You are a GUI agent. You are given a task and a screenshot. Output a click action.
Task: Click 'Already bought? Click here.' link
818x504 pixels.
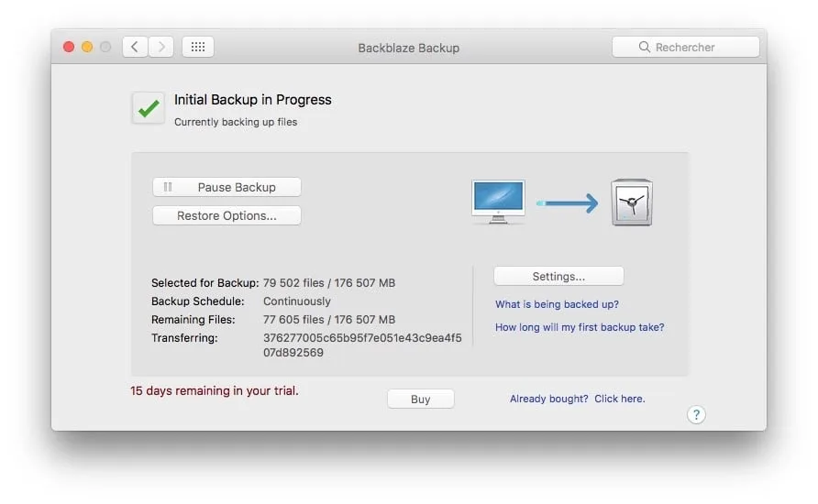tap(578, 399)
